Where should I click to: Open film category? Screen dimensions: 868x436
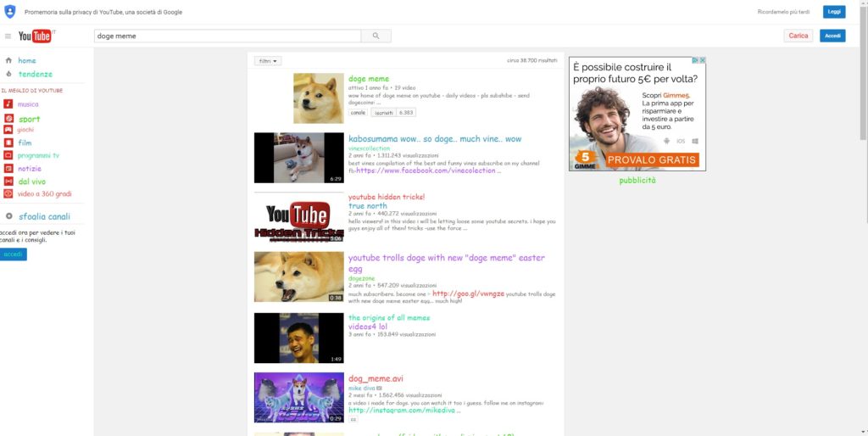click(25, 143)
